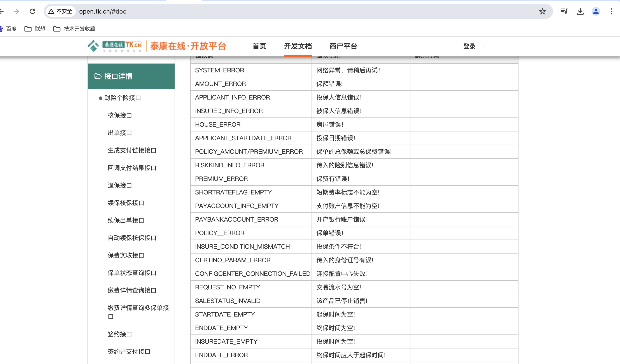
Task: Click the CONFIGCENTER_CONNECTION_FAILED code cell
Action: click(251, 273)
